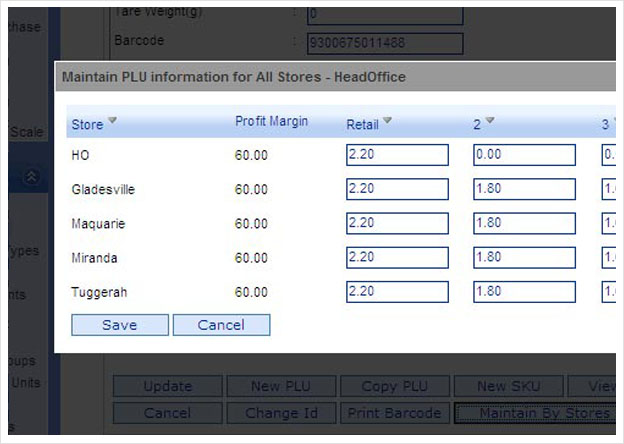Click the New SKU button in background
Image resolution: width=624 pixels, height=444 pixels.
tap(509, 386)
